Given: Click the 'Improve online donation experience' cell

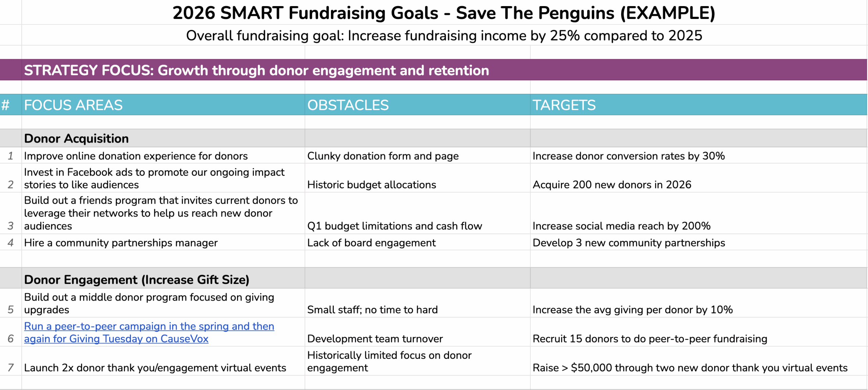Looking at the screenshot, I should 136,156.
